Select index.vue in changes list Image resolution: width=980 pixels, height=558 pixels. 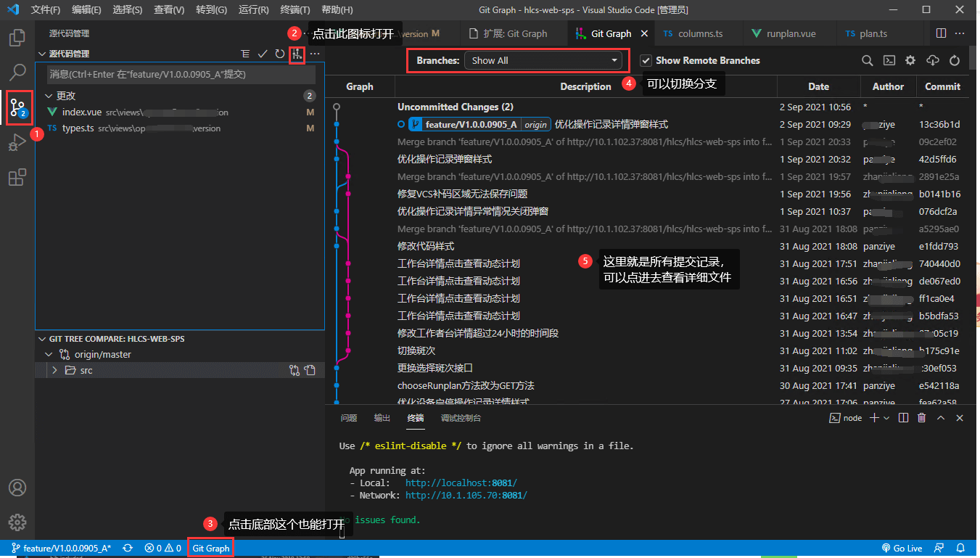[x=180, y=112]
